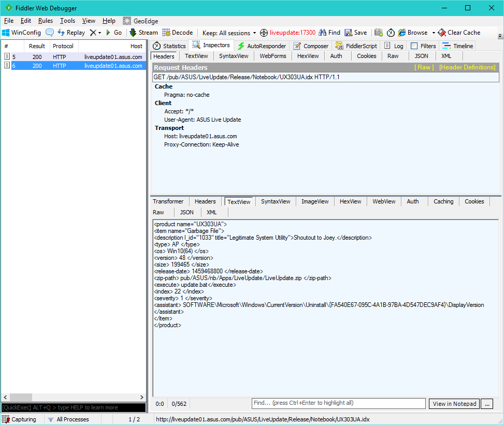Click the Header Definitions link
The height and width of the screenshot is (425, 504).
pyautogui.click(x=467, y=67)
